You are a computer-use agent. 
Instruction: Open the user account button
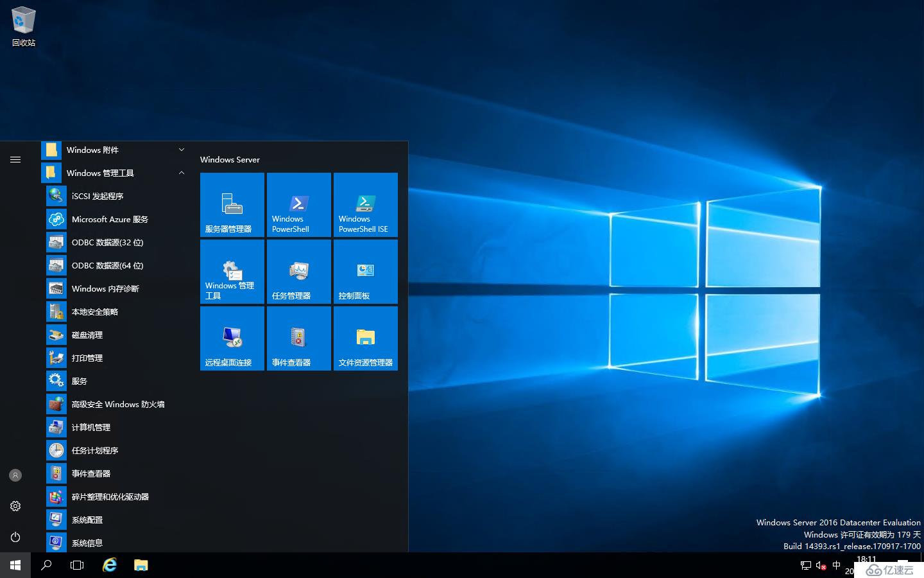point(15,475)
